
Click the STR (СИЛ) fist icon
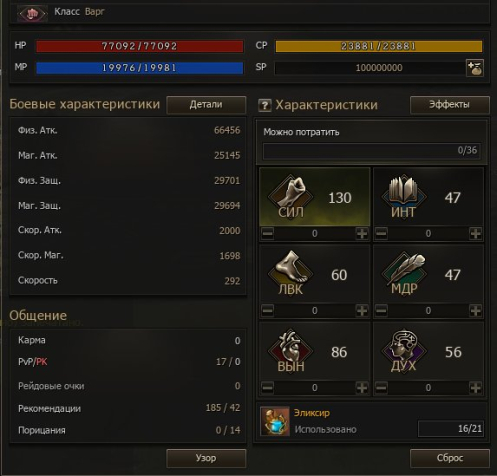[291, 195]
